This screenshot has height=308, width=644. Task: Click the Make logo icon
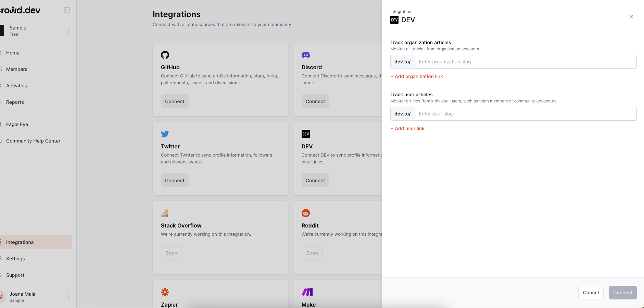pos(307,292)
